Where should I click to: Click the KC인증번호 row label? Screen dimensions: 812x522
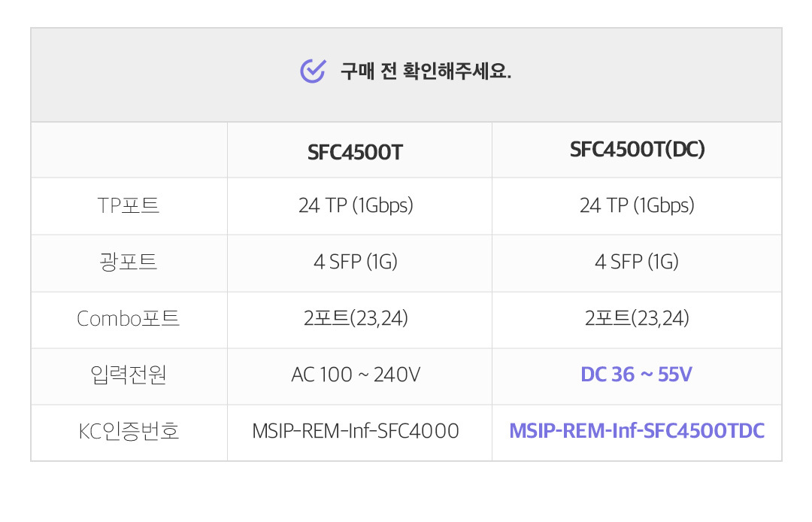pyautogui.click(x=129, y=432)
